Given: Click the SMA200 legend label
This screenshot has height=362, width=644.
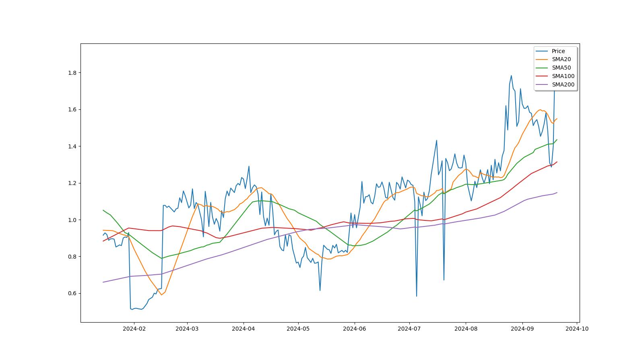Looking at the screenshot, I should 563,85.
